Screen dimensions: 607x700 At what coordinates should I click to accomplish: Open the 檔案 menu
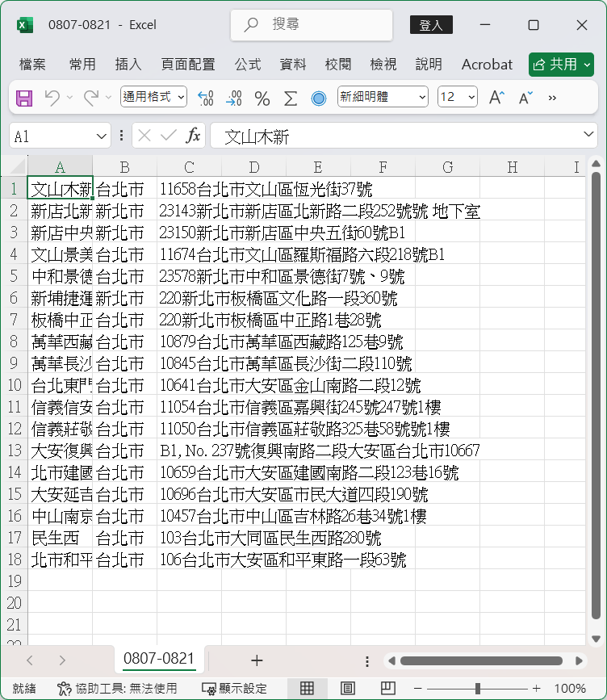tap(32, 65)
